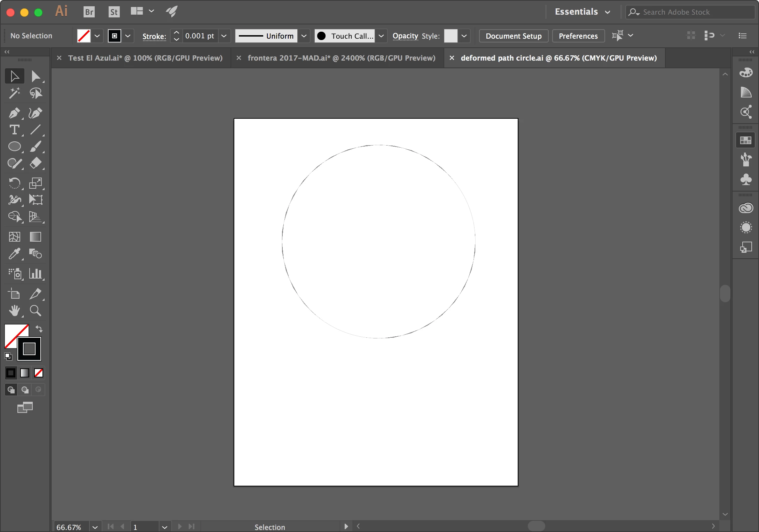Image resolution: width=759 pixels, height=532 pixels.
Task: Open the Preferences button
Action: (x=578, y=36)
